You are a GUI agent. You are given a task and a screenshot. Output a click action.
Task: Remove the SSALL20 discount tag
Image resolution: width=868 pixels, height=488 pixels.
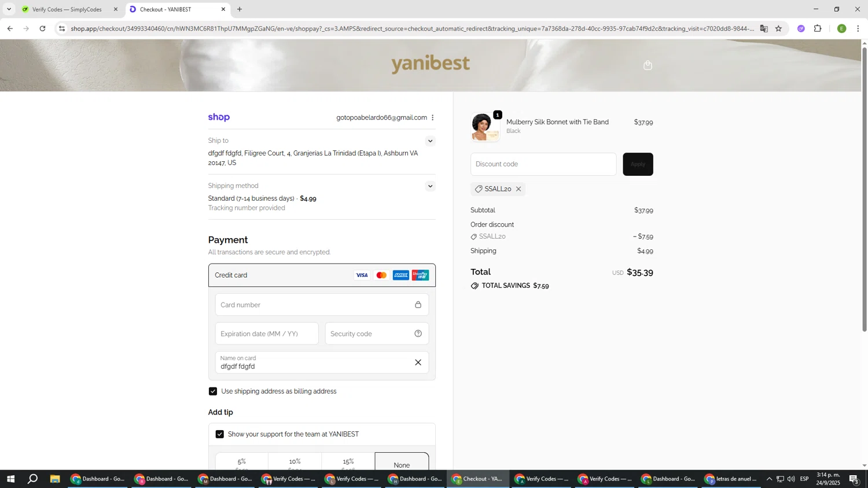point(518,189)
